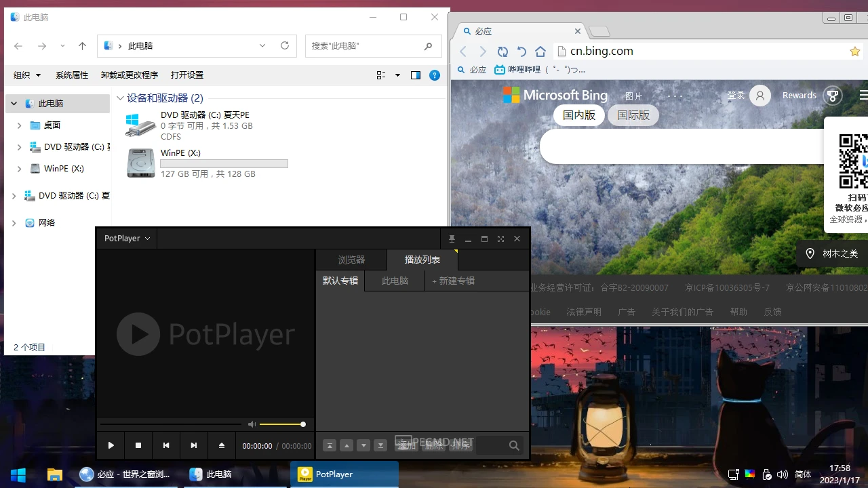This screenshot has height=488, width=868.
Task: Click 系统属性 in Explorer toolbar
Action: pos(72,75)
